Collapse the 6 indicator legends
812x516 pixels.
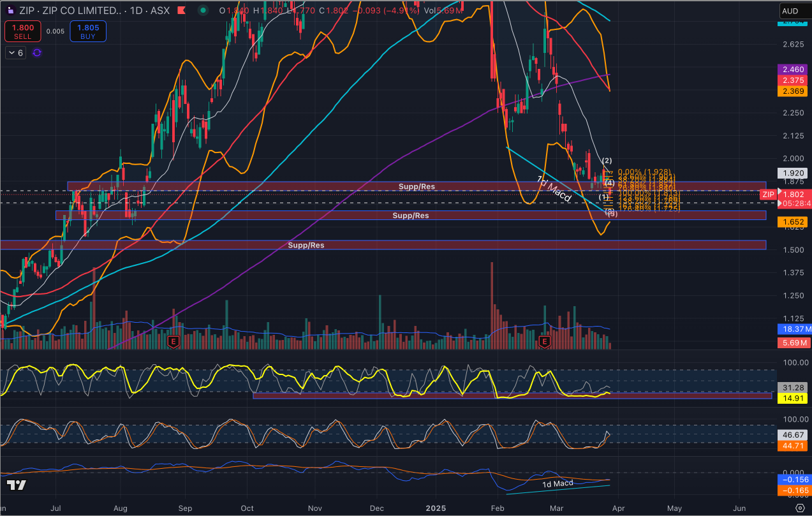click(x=16, y=53)
